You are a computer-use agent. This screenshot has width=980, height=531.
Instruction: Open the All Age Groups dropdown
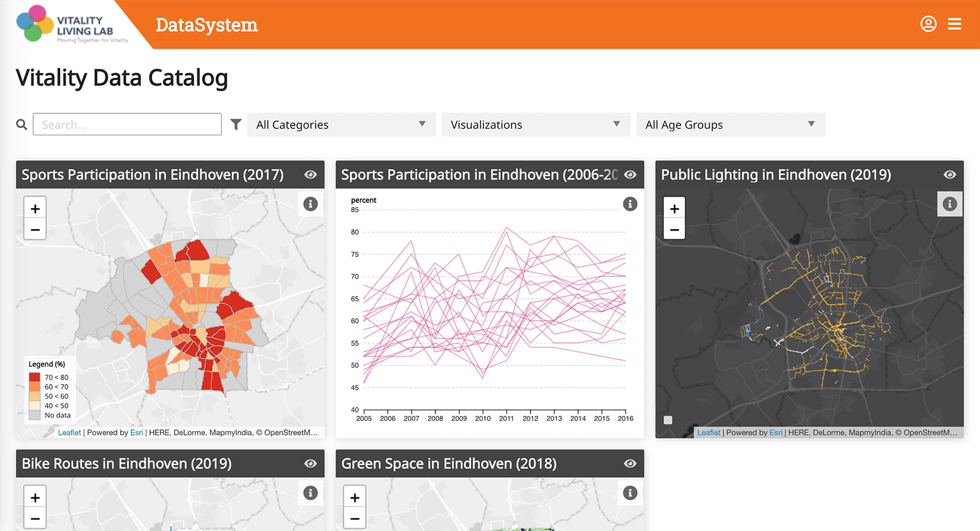click(x=731, y=124)
